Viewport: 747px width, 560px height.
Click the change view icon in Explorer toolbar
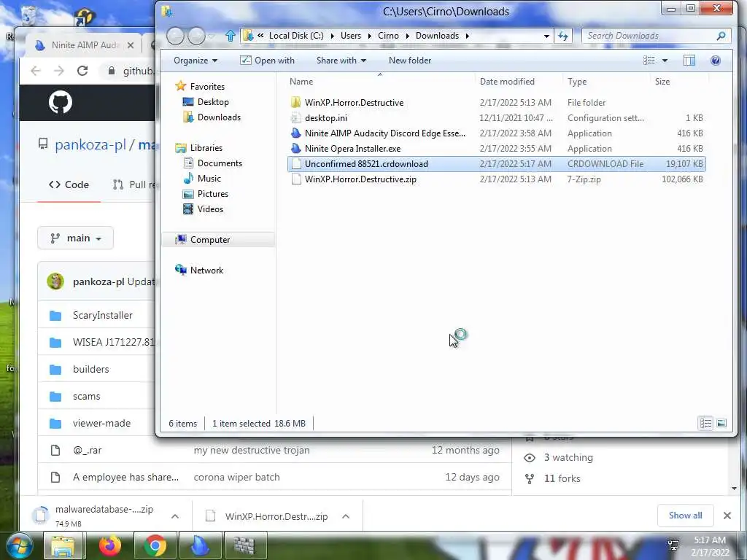click(649, 61)
